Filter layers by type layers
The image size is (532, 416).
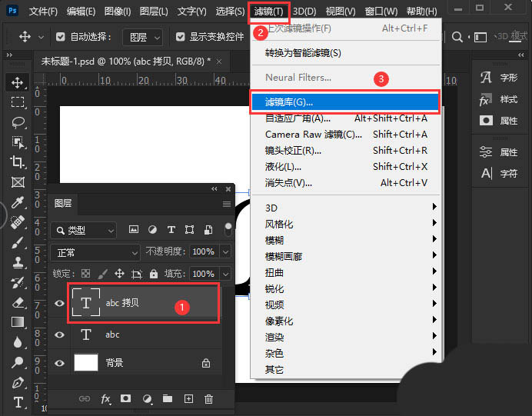[x=171, y=230]
